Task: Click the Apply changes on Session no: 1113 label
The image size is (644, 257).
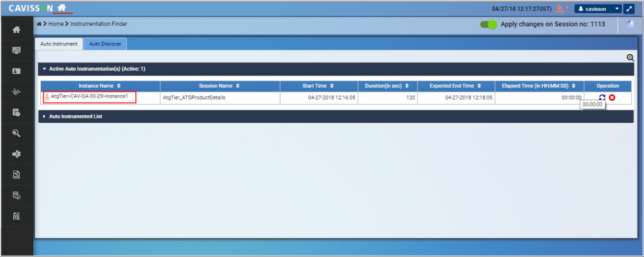Action: point(553,25)
